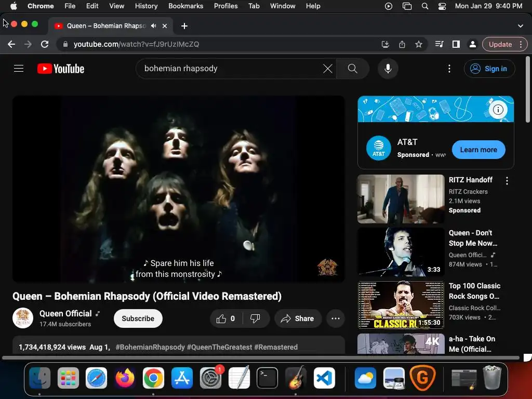Viewport: 532px width, 399px height.
Task: Click the page vertical scrollbar
Action: pos(528,89)
